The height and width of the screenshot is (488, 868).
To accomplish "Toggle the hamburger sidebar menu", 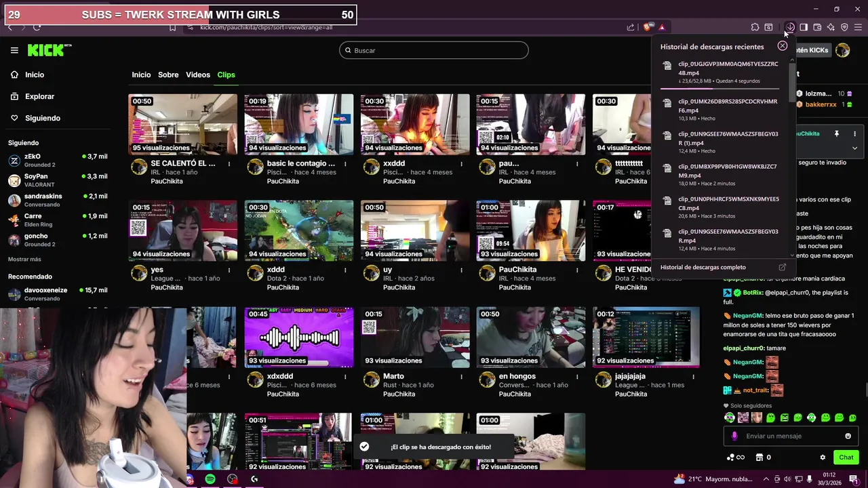I will [x=14, y=50].
